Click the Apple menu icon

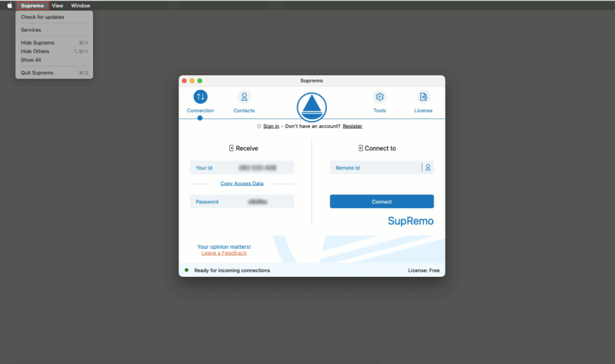10,5
